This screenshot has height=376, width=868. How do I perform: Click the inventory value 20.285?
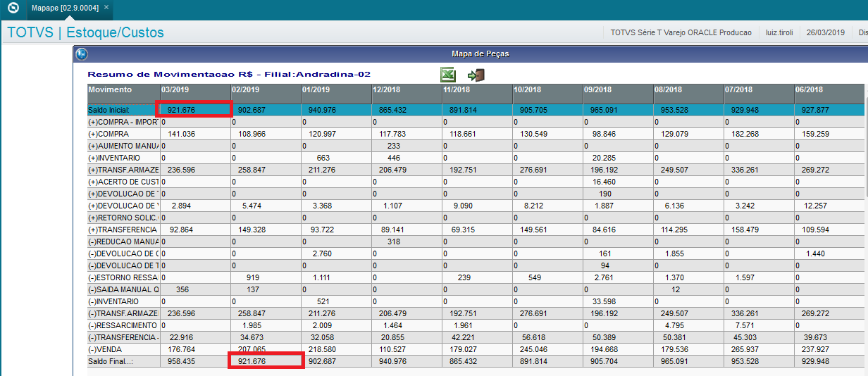pyautogui.click(x=605, y=158)
